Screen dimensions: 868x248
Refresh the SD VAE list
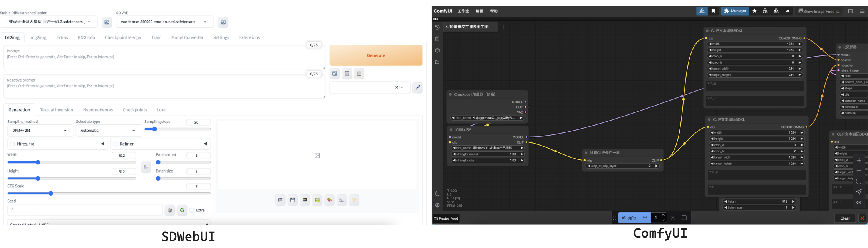coord(223,22)
